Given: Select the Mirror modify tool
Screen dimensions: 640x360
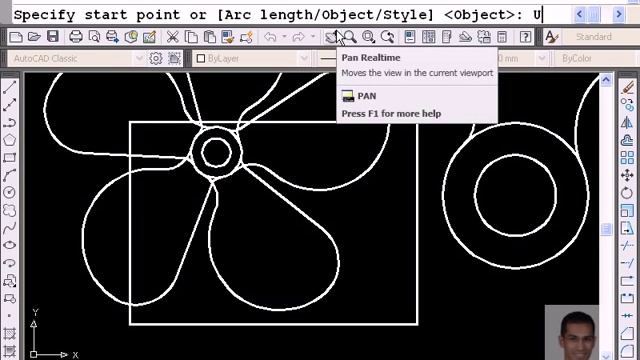Looking at the screenshot, I should [x=627, y=122].
